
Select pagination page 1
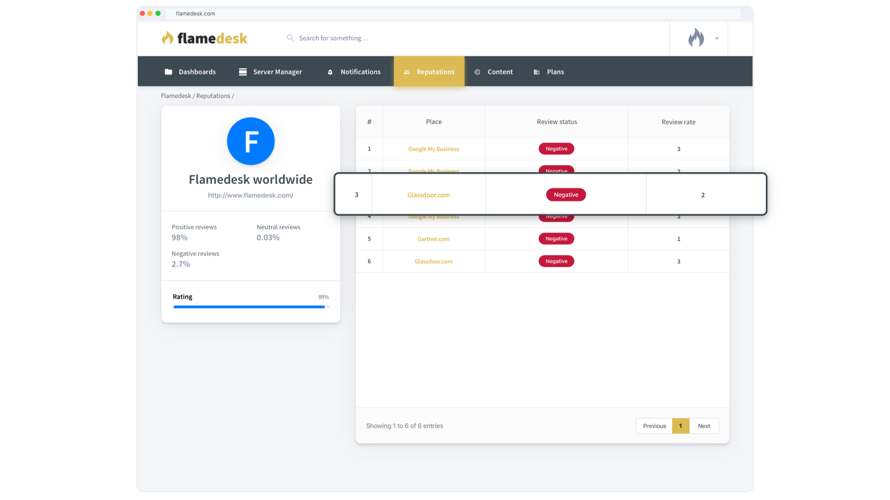point(681,426)
